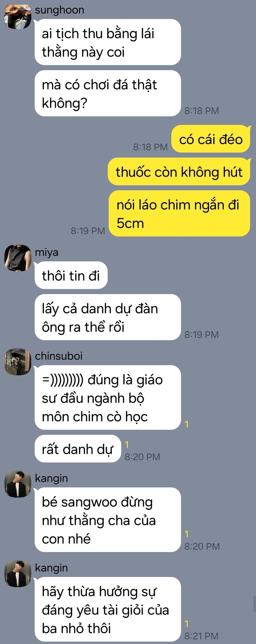Select the yellow 'có cái đéo' message
This screenshot has width=256, height=644.
(211, 139)
